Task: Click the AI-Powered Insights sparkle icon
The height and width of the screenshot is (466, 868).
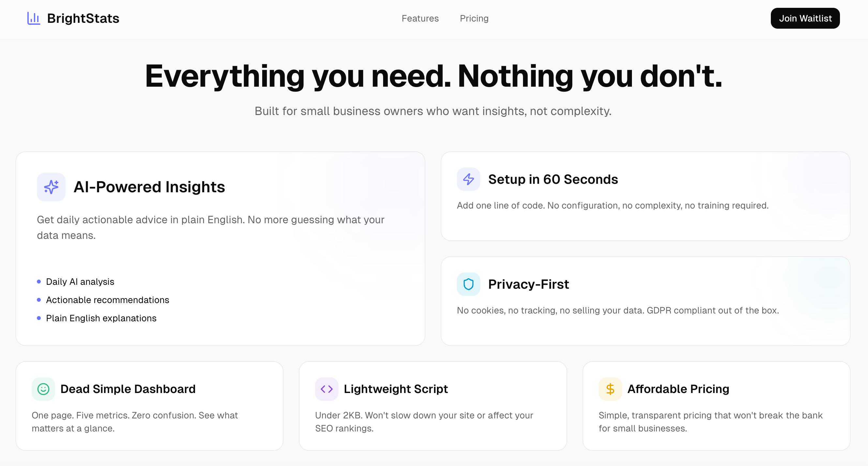Action: pos(51,187)
